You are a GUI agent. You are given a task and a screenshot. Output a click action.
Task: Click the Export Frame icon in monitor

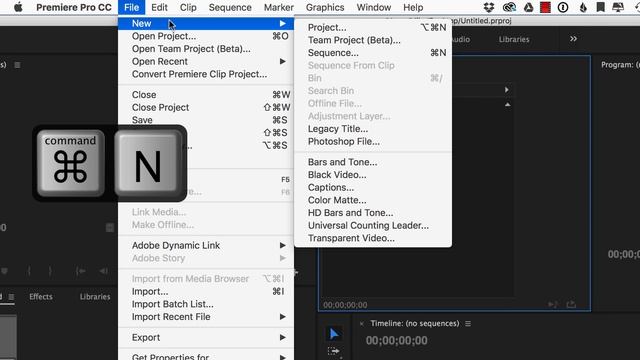pyautogui.click(x=571, y=304)
